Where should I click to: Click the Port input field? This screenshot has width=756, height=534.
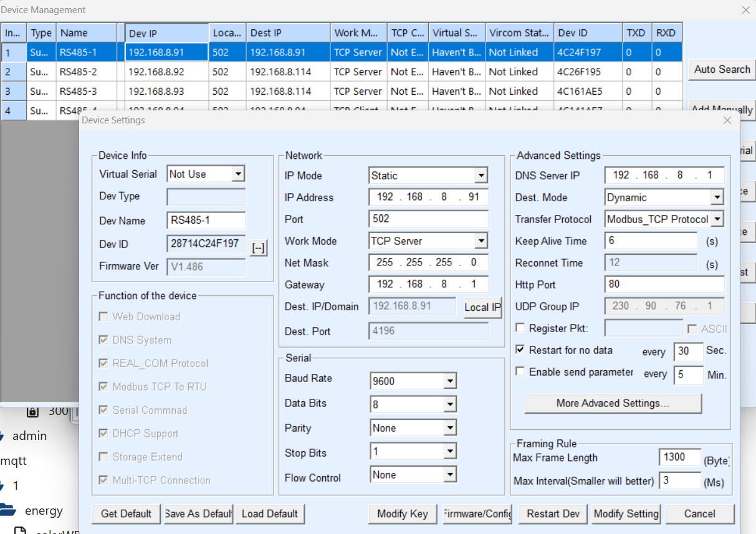click(429, 219)
